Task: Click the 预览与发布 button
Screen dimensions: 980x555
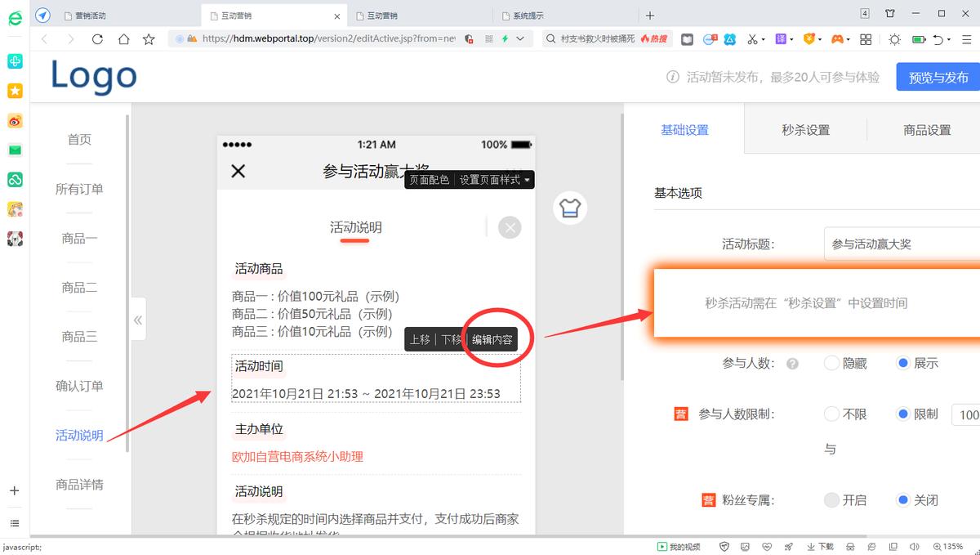Action: click(x=938, y=76)
